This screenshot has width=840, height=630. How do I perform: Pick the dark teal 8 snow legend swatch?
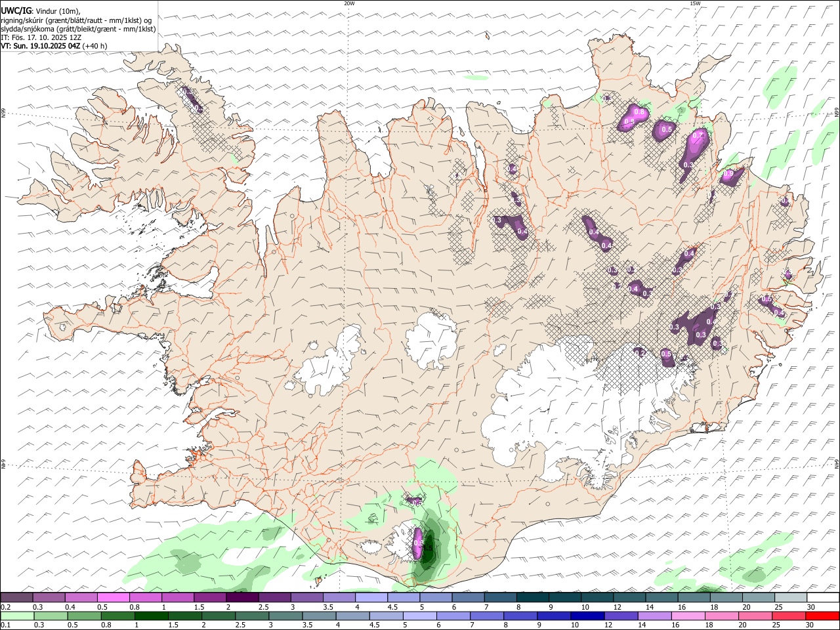tap(533, 597)
